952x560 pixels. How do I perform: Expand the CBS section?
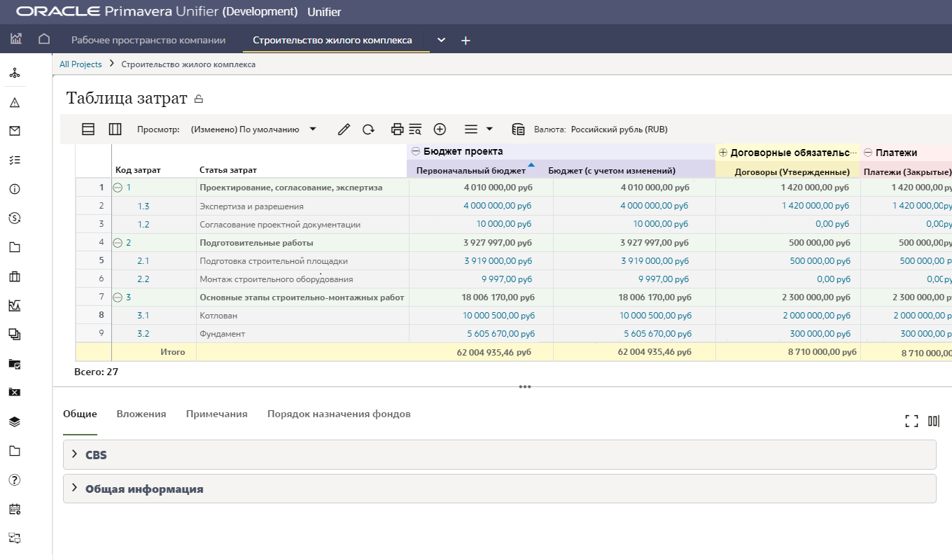pos(75,454)
